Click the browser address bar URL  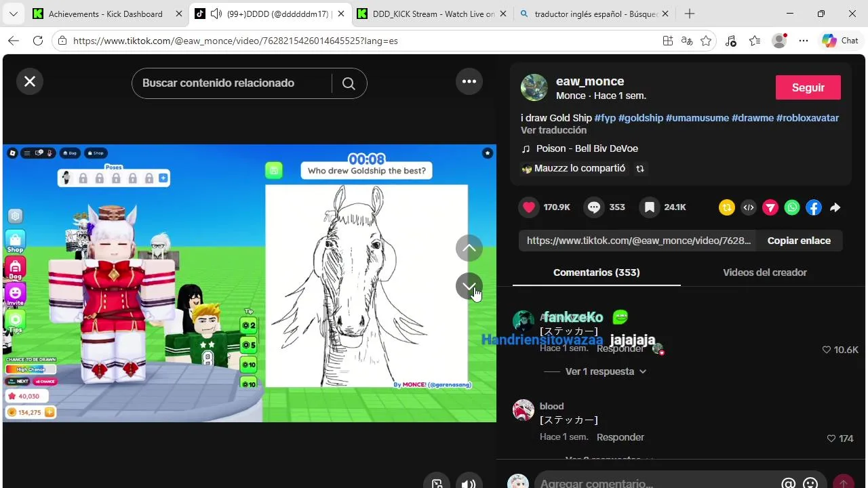pos(235,41)
